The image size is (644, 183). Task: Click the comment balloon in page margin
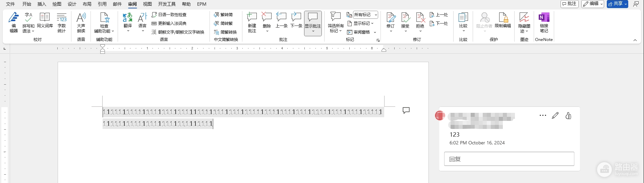coord(406,110)
